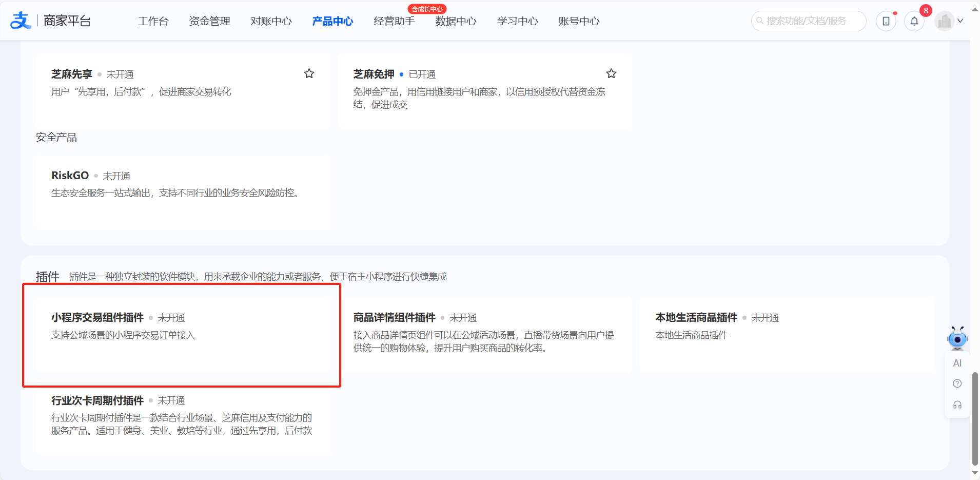Click 未开通 status of 本地生活商品插件
This screenshot has width=980, height=480.
(765, 318)
